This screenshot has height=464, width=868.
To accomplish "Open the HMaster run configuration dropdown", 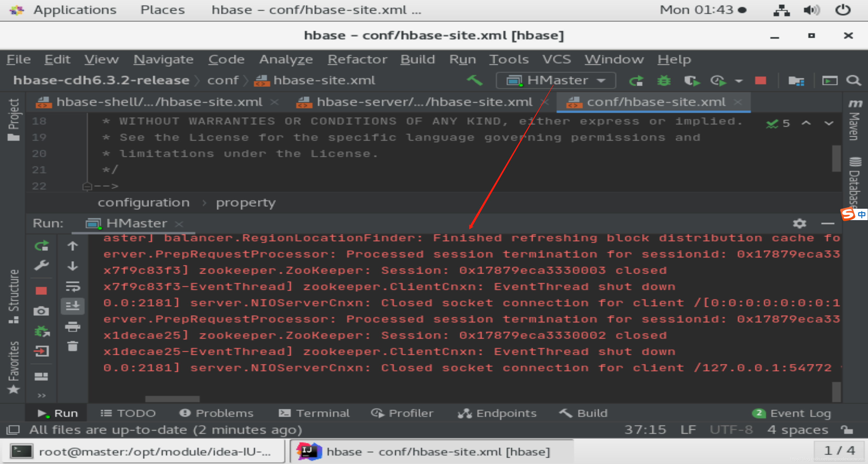I will (556, 81).
